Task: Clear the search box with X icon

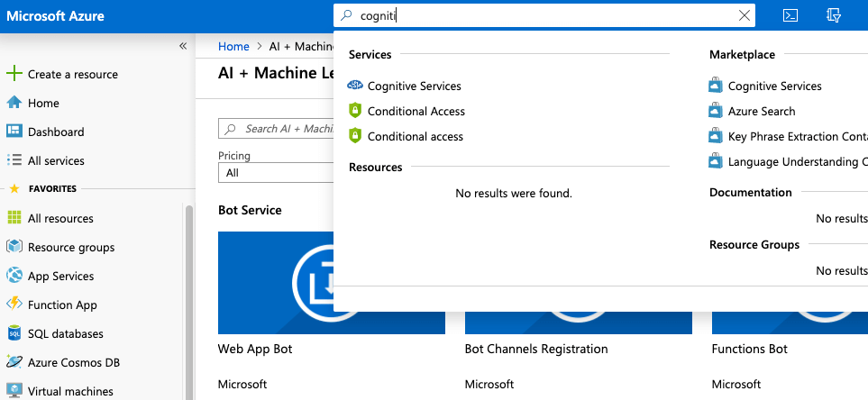Action: pos(744,15)
